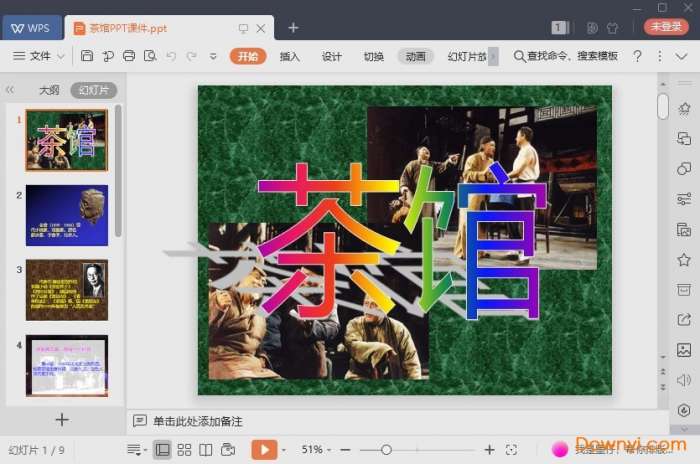
Task: Collapse the slide panel with double chevron
Action: point(10,90)
